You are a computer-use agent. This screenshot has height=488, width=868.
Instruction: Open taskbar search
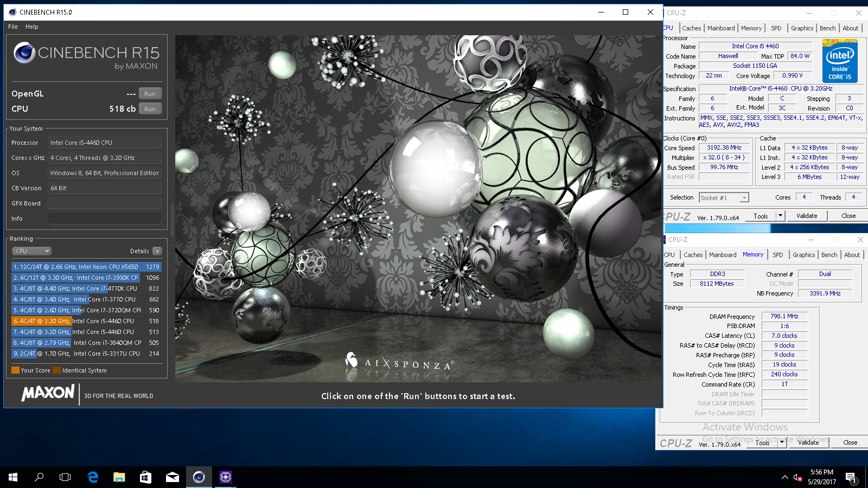(x=39, y=477)
